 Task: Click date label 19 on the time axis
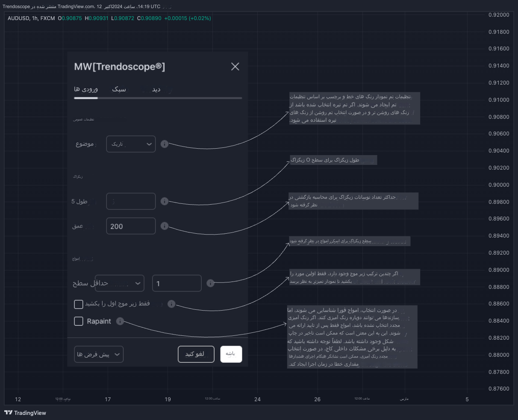(x=168, y=399)
